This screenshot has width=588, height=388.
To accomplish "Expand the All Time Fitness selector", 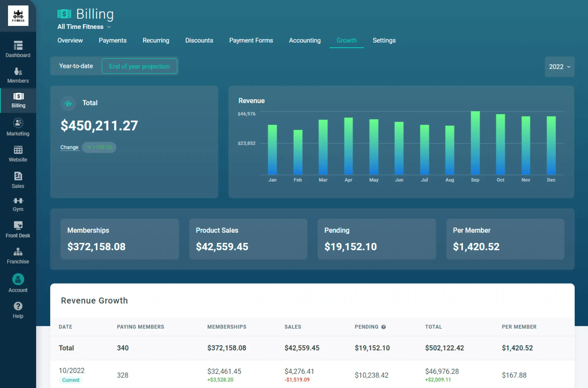I will [x=84, y=27].
